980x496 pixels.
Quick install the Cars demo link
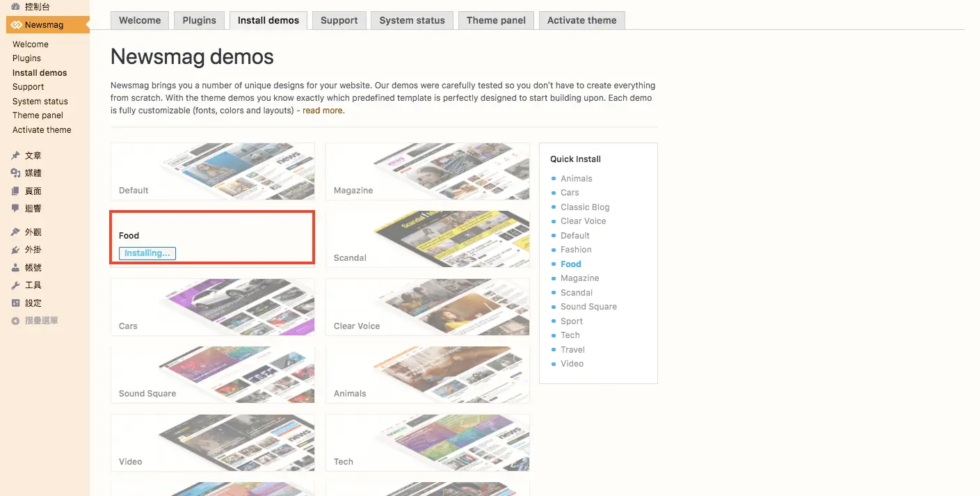click(570, 193)
